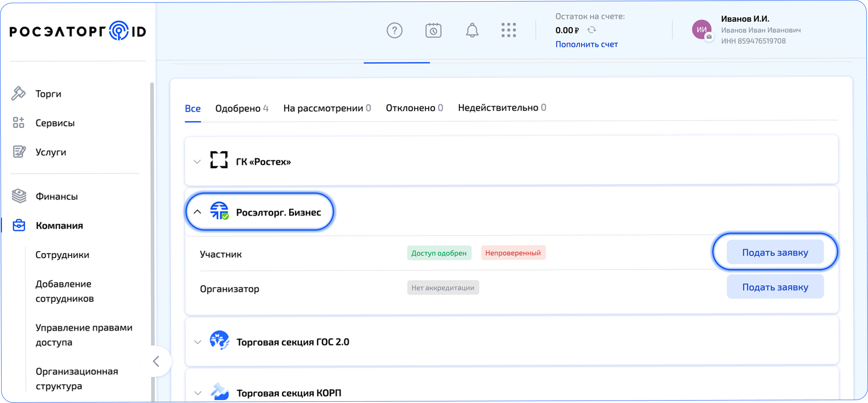Click the Компания briefcase icon
This screenshot has height=403, width=868.
click(x=19, y=225)
